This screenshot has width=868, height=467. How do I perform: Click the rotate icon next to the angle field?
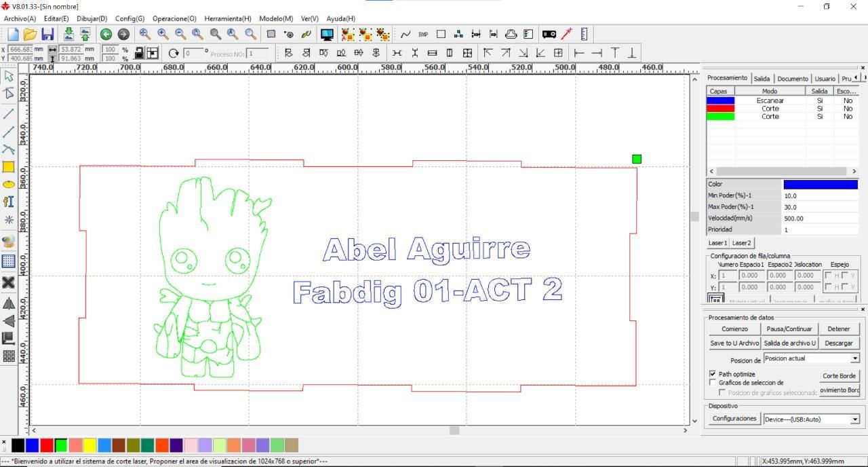(x=174, y=53)
